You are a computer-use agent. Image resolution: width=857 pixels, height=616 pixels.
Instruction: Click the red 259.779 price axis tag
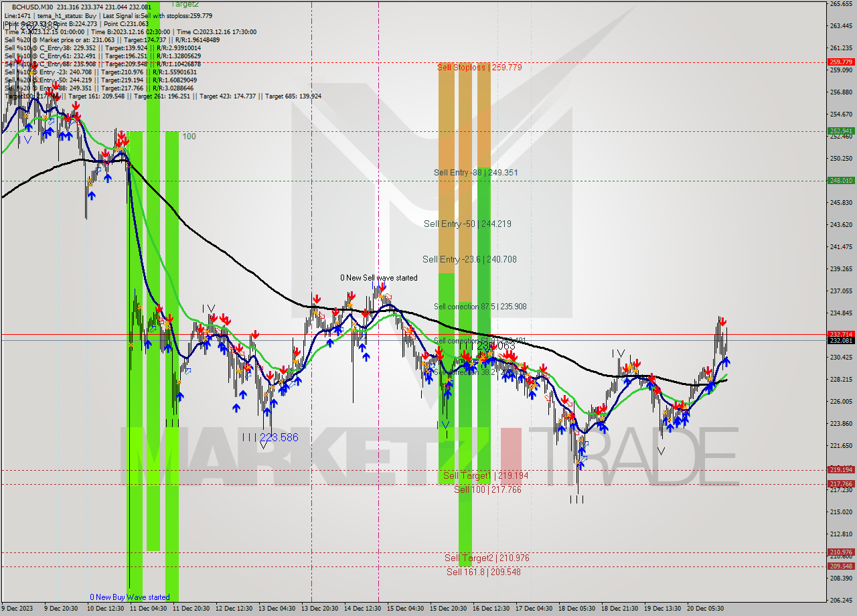point(841,62)
